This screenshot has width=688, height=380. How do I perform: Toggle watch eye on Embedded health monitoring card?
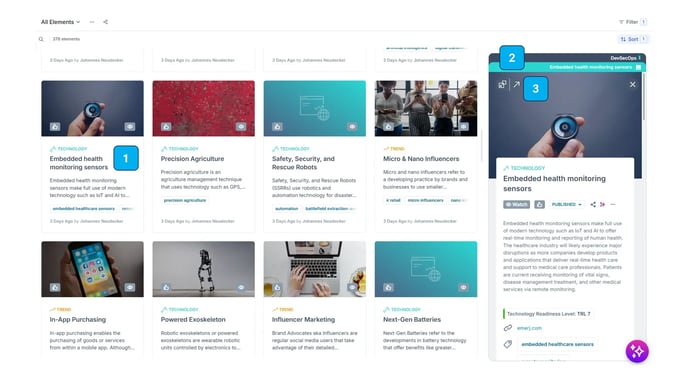point(130,127)
